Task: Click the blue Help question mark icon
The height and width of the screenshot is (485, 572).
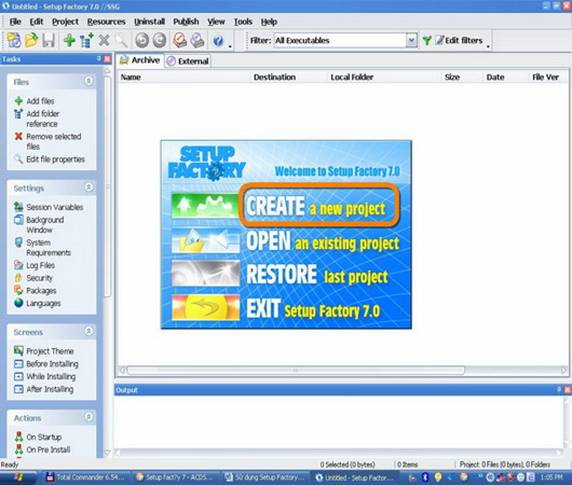Action: pos(218,40)
